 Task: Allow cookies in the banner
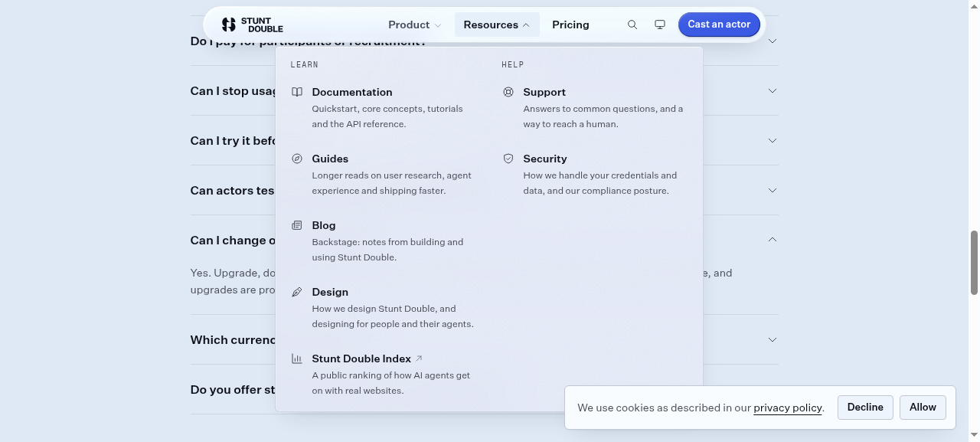click(x=923, y=408)
